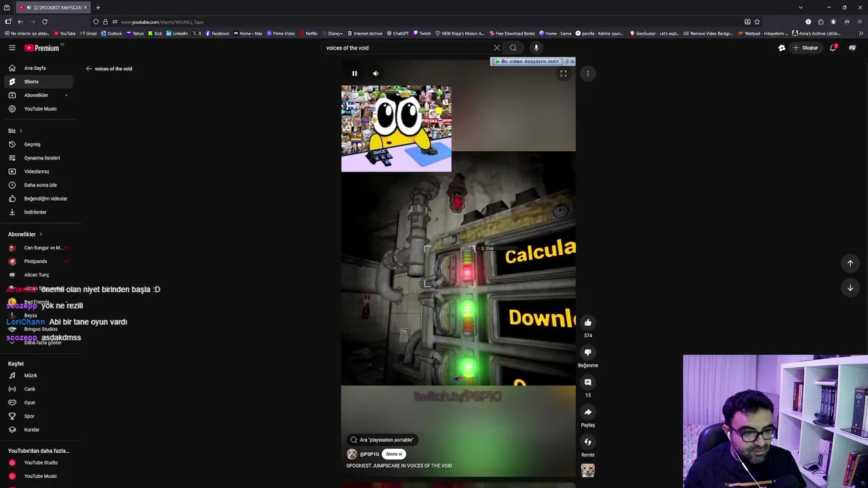Open Oynatma listeleri
The height and width of the screenshot is (488, 868).
tap(39, 158)
